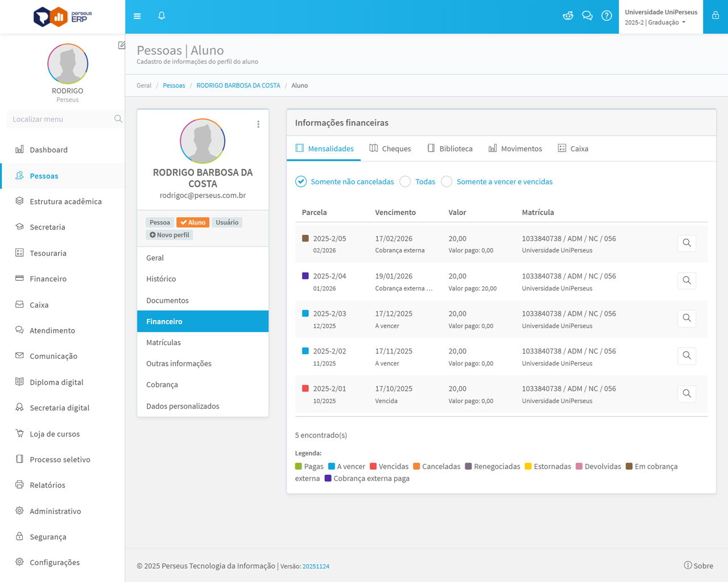This screenshot has width=728, height=582.
Task: Open the notifications bell icon
Action: click(x=162, y=16)
